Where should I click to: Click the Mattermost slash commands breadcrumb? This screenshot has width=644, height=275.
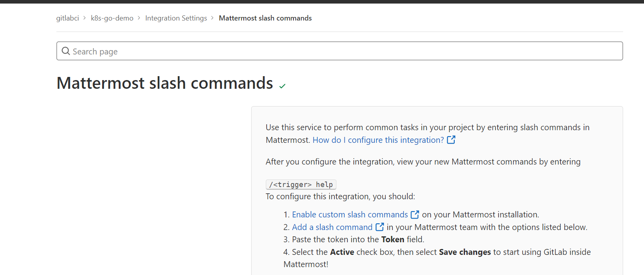pos(265,18)
